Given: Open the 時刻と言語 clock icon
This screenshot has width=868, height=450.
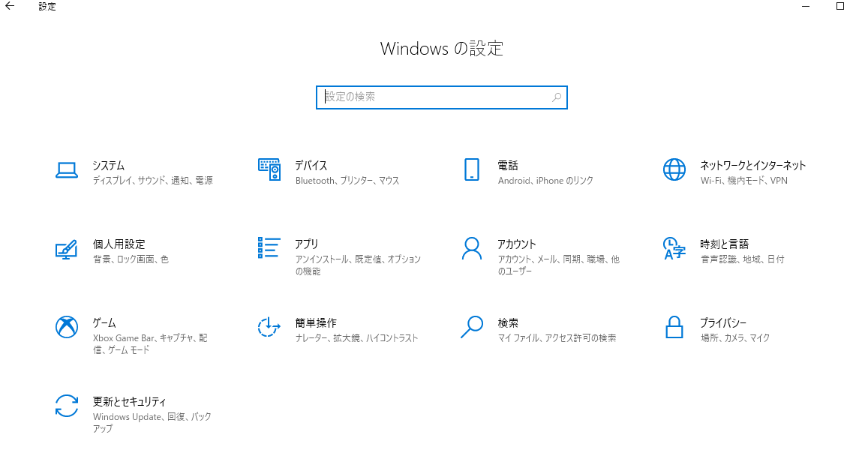Looking at the screenshot, I should coord(674,248).
